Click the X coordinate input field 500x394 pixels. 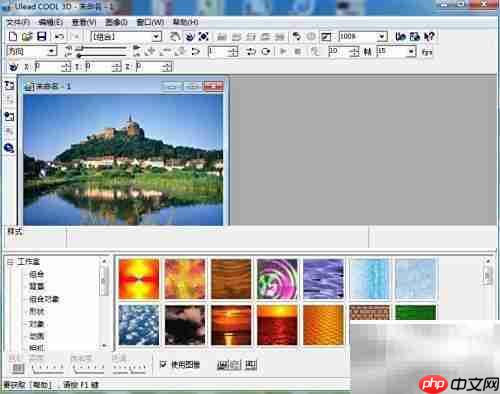click(x=47, y=67)
